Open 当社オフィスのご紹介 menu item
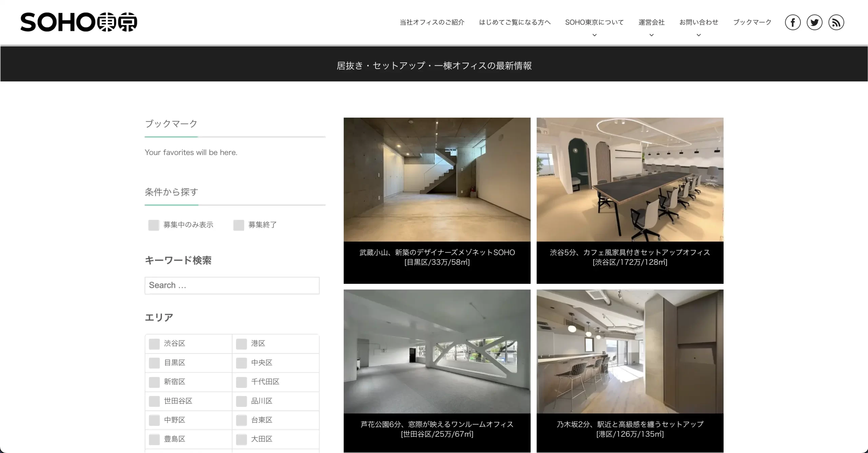 click(x=432, y=22)
